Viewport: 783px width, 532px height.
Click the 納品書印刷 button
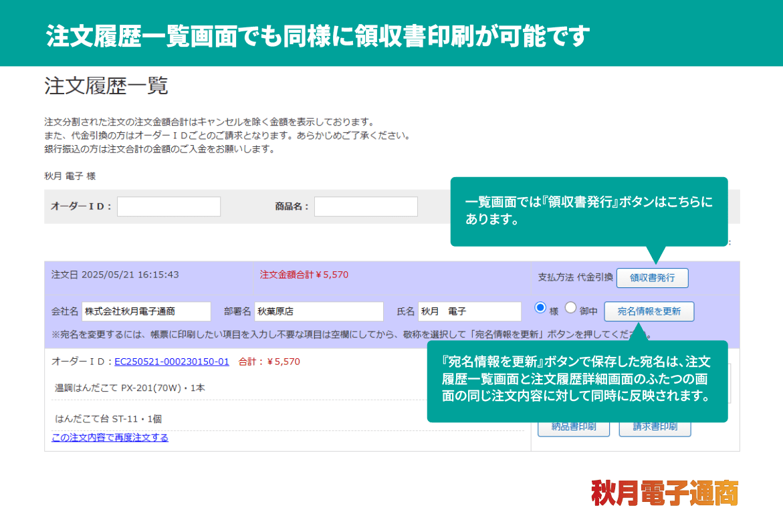573,427
